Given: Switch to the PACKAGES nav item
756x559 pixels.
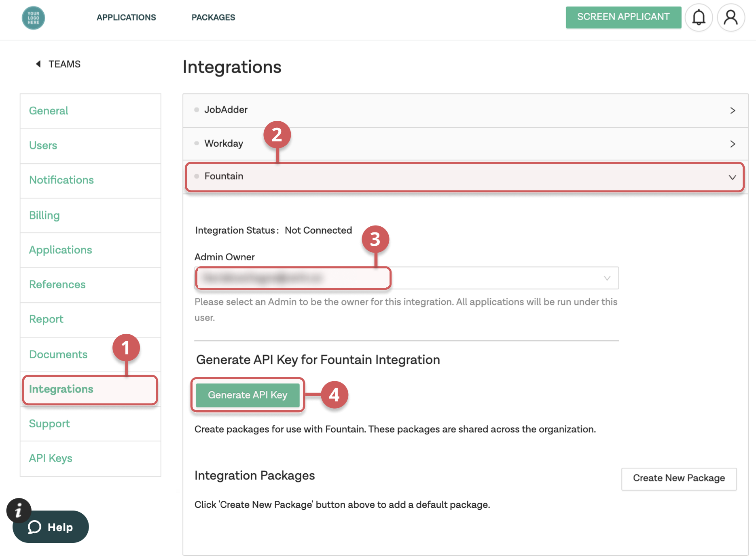Looking at the screenshot, I should [x=213, y=17].
